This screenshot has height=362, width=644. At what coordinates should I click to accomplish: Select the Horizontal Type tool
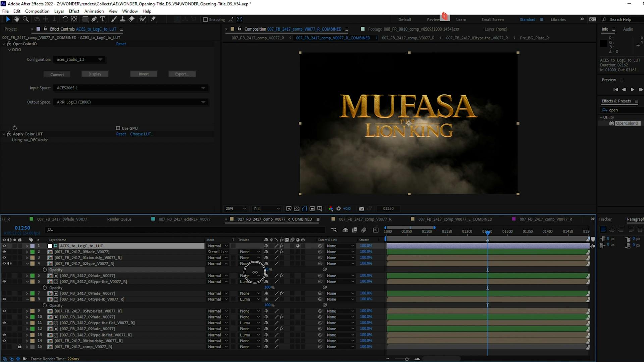click(x=103, y=19)
